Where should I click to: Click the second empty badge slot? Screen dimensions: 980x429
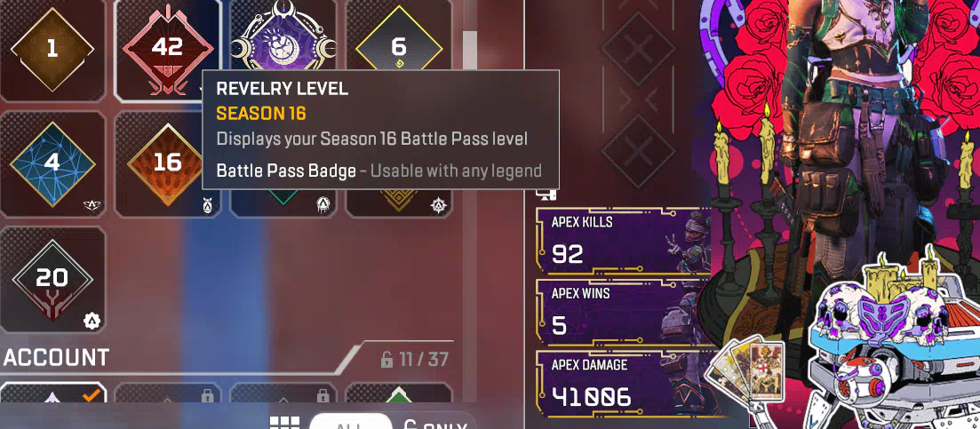pyautogui.click(x=638, y=150)
